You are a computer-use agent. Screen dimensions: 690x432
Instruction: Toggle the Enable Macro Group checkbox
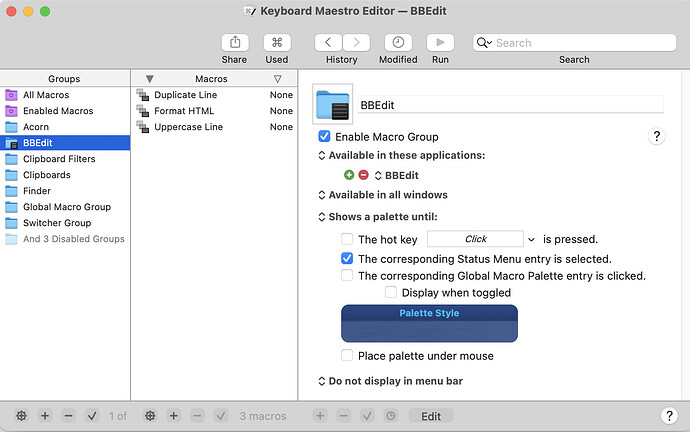[324, 136]
